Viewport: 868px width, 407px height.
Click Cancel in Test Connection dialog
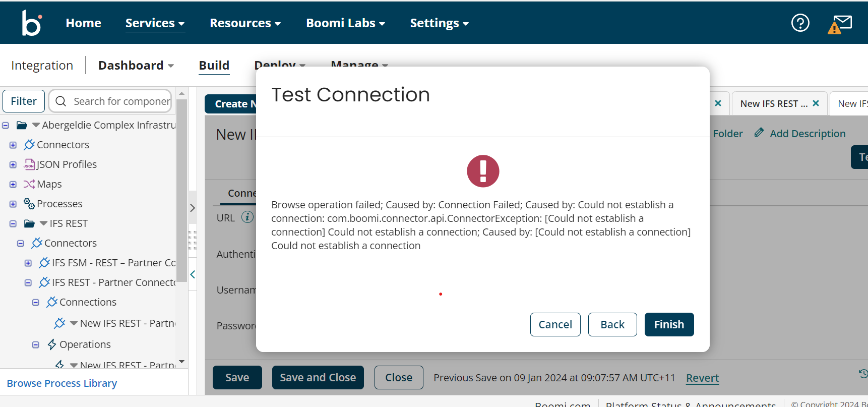555,324
